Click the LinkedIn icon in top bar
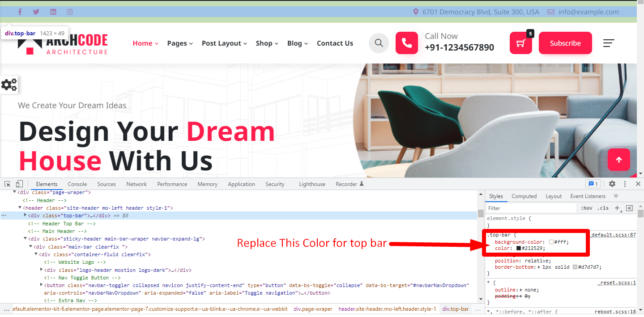This screenshot has height=317, width=644. click(x=53, y=12)
